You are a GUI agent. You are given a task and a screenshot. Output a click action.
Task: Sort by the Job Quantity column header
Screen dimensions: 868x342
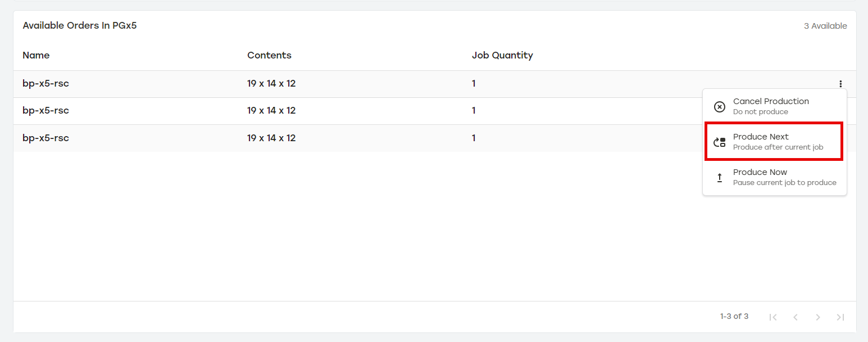(502, 55)
